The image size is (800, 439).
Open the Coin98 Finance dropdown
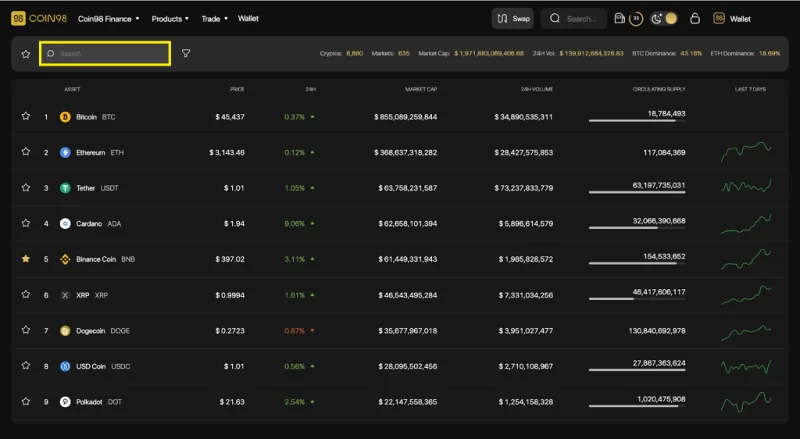click(108, 19)
